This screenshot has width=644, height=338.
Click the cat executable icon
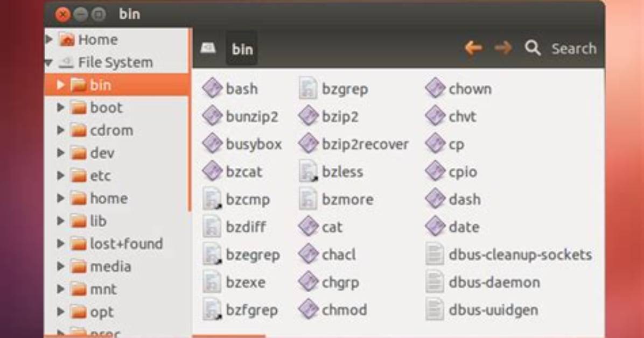click(309, 227)
